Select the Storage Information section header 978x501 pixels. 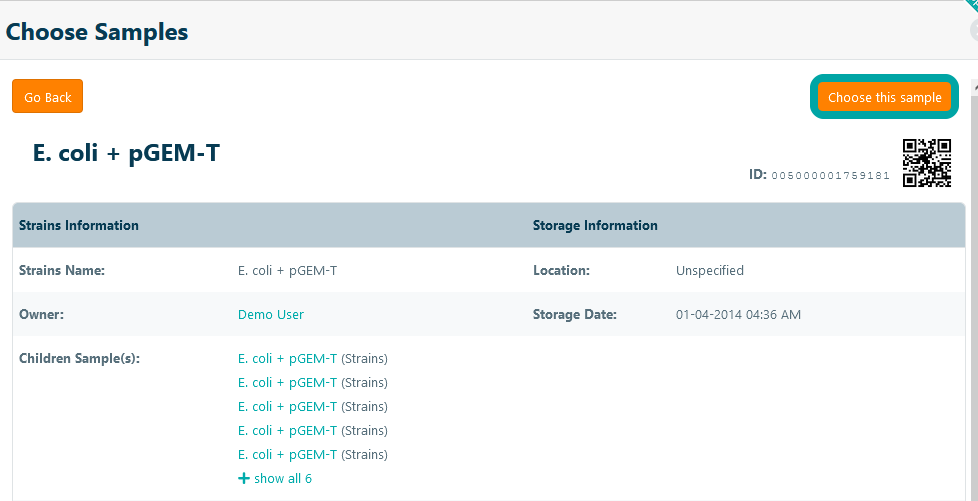point(595,225)
